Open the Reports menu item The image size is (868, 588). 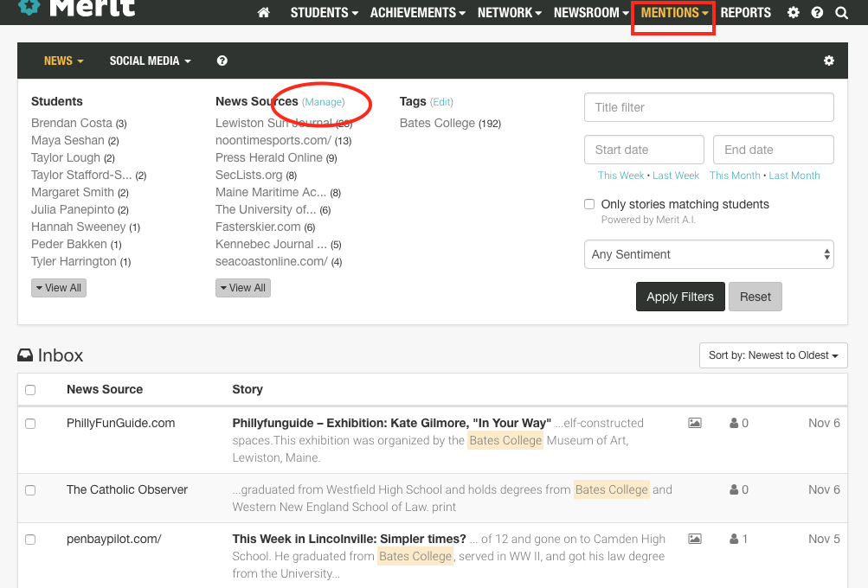[x=745, y=13]
